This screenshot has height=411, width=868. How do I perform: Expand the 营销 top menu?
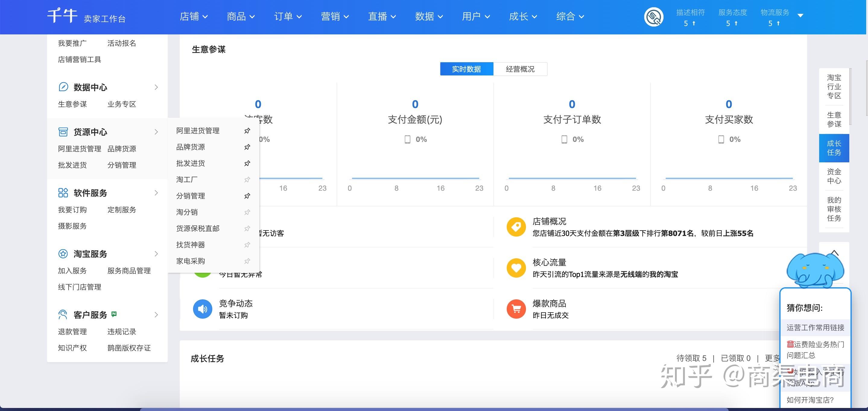tap(335, 16)
